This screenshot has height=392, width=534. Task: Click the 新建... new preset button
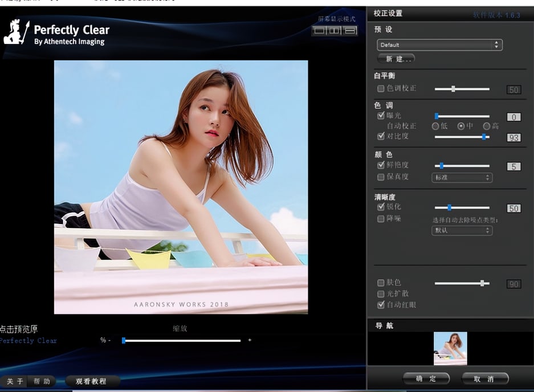tap(396, 59)
